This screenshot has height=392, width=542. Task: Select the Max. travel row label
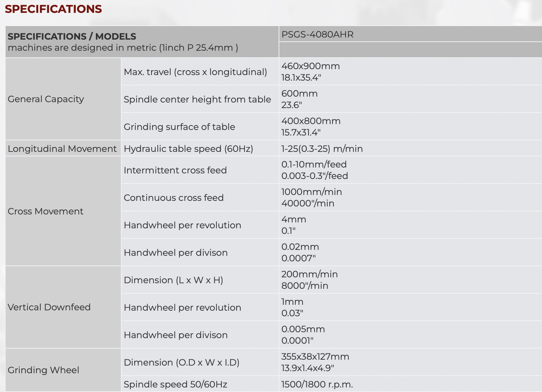(x=195, y=72)
